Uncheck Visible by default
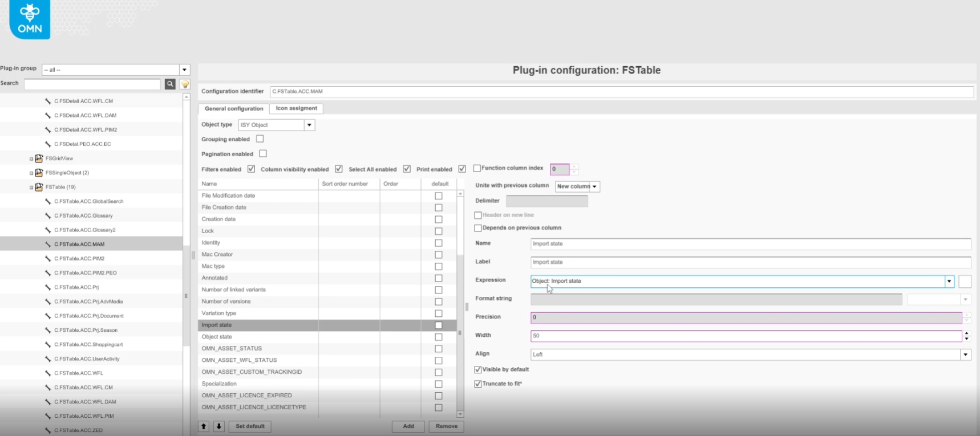This screenshot has height=436, width=980. click(478, 370)
